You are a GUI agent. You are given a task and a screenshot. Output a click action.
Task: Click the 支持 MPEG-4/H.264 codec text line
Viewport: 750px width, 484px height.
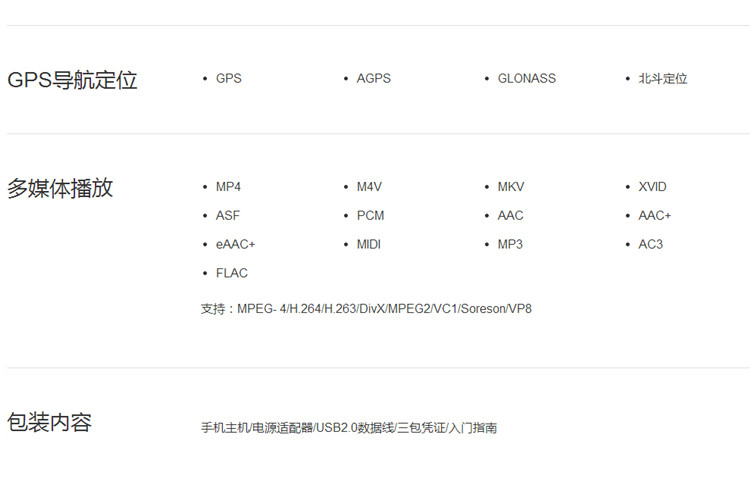366,308
